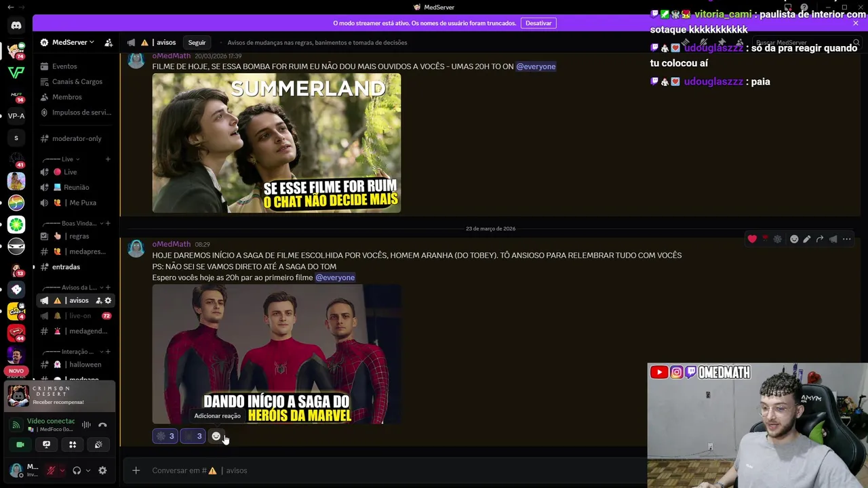Open avisos channel settings gear
Screen dimensions: 868x488
[108, 300]
